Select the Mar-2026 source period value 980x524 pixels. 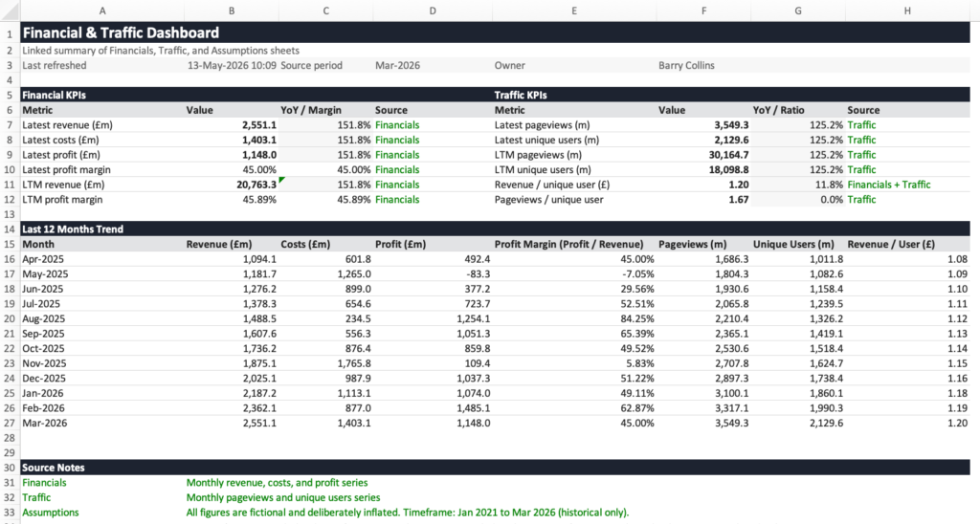tap(397, 66)
